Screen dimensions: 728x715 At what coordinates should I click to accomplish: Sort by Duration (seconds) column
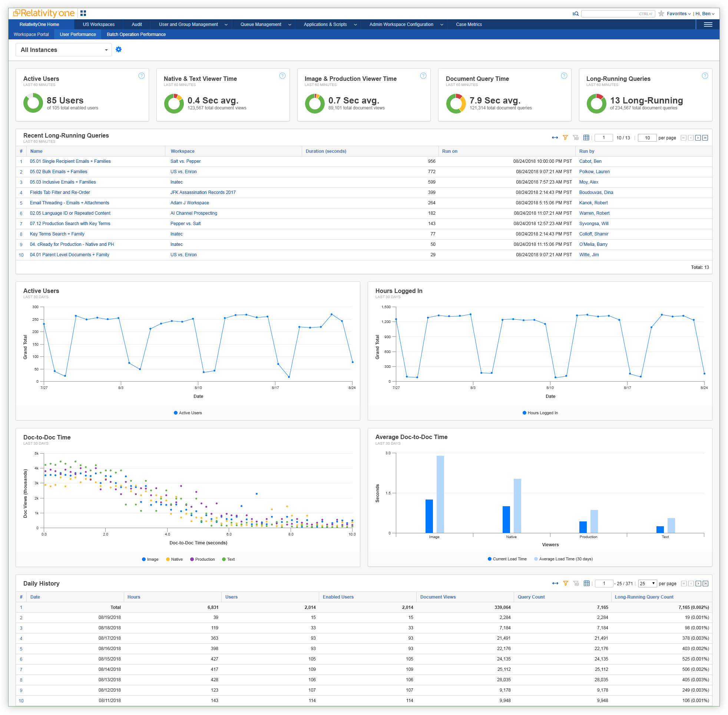click(x=326, y=151)
